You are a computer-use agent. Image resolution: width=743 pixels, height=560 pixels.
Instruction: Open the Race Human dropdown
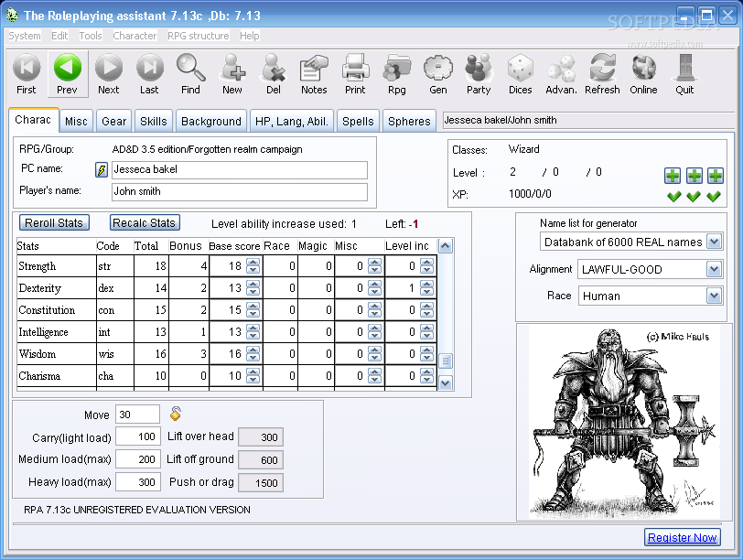pos(714,296)
